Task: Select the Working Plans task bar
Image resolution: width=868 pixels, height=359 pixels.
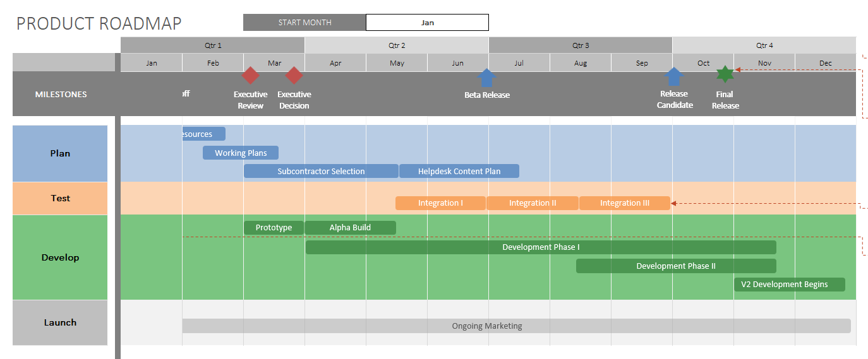Action: click(241, 153)
